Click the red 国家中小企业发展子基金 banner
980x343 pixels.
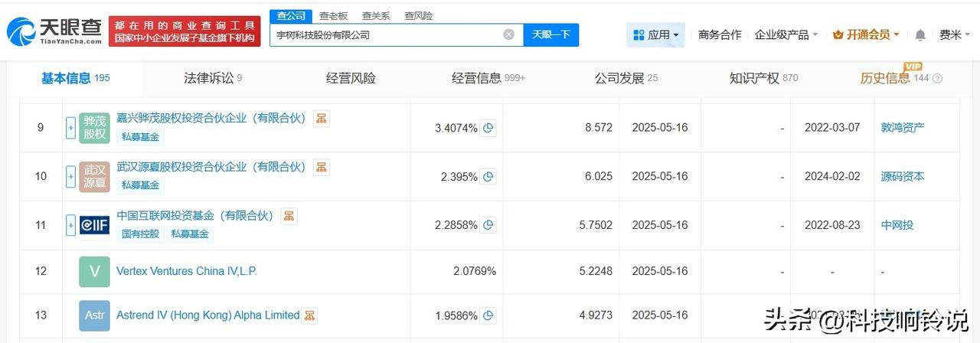(x=184, y=31)
